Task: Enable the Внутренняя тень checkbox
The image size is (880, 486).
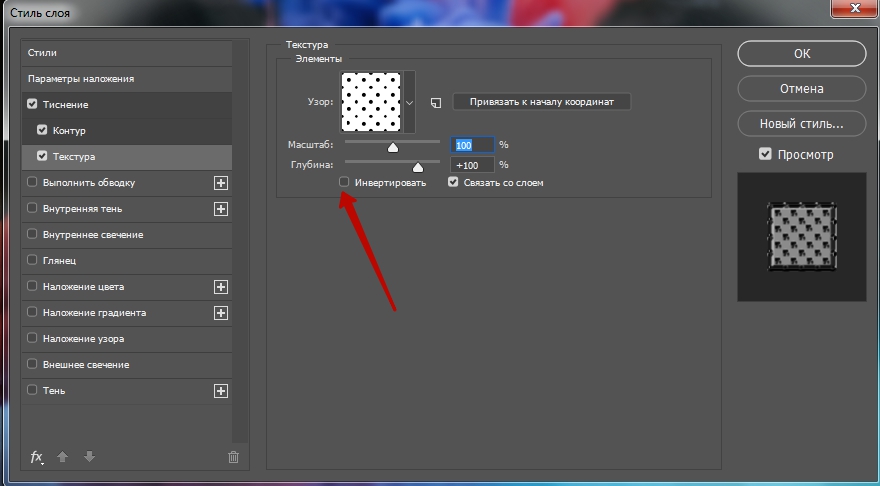Action: [x=32, y=208]
